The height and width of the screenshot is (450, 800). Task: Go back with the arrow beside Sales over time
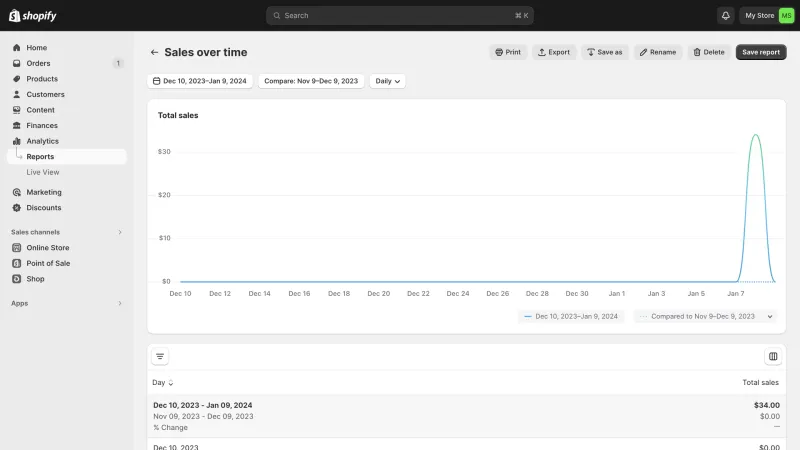154,52
